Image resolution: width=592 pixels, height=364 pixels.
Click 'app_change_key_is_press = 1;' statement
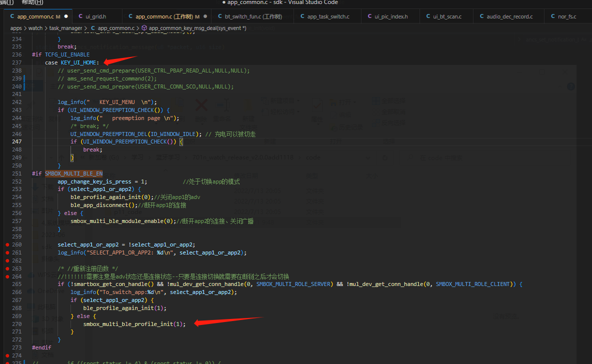pyautogui.click(x=102, y=181)
